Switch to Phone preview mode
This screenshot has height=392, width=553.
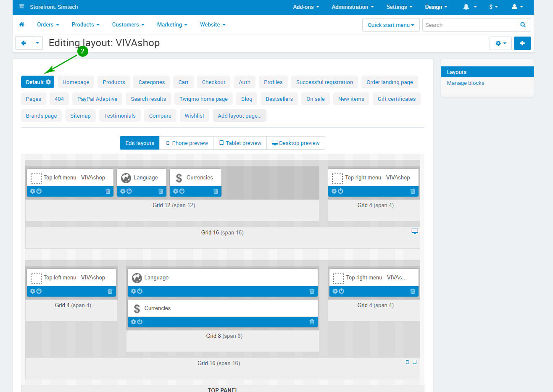(187, 143)
